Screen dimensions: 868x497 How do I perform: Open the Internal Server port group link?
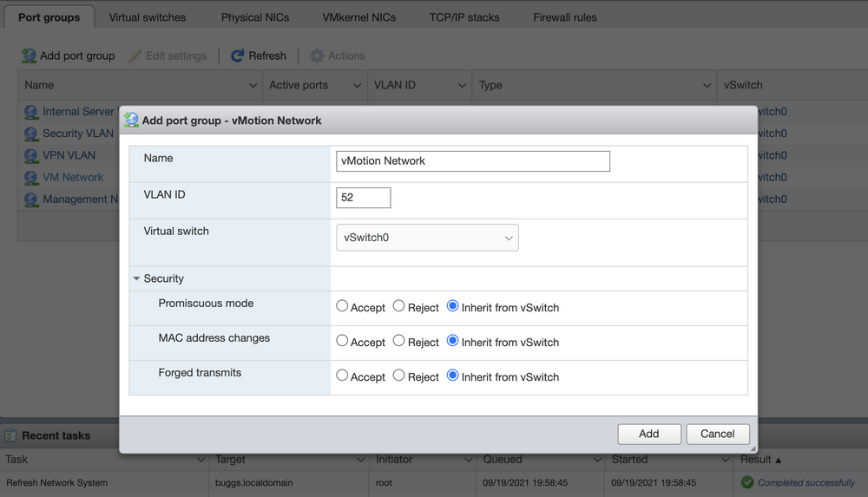pyautogui.click(x=78, y=111)
